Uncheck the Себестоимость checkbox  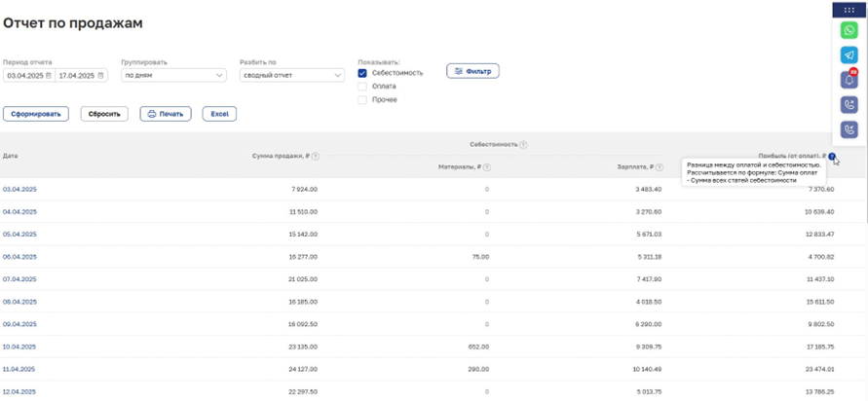click(x=362, y=73)
